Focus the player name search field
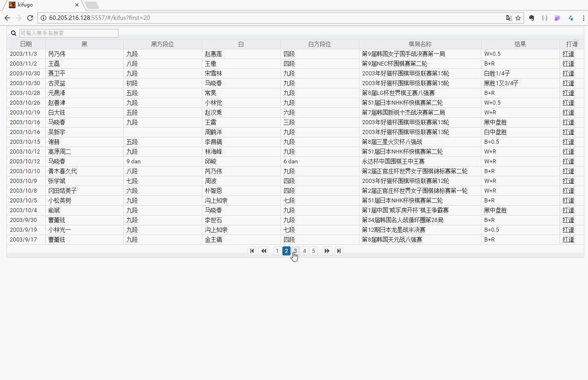Screen dimensions: 588x380 (69, 33)
